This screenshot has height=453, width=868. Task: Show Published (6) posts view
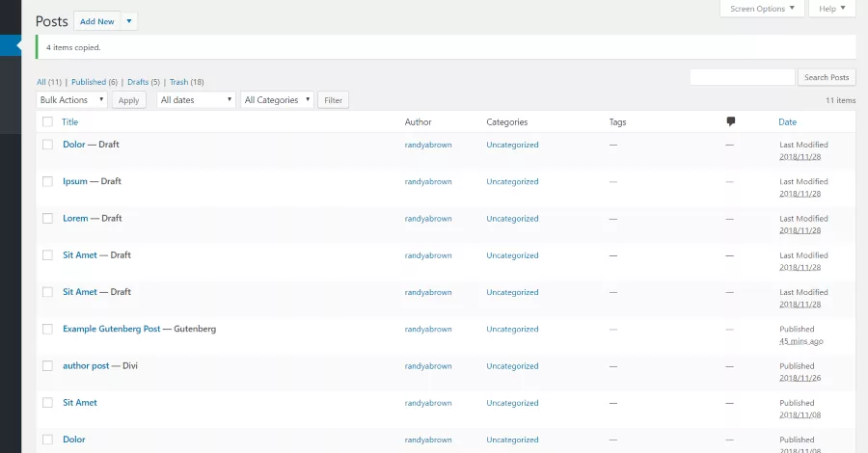click(x=95, y=82)
